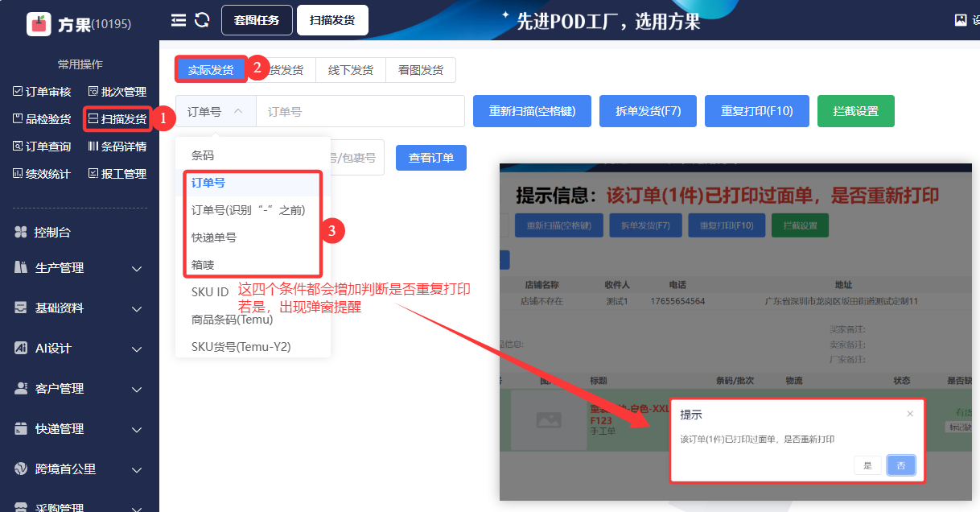Select 箱唛 option
Viewport: 980px width, 512px height.
(253, 265)
